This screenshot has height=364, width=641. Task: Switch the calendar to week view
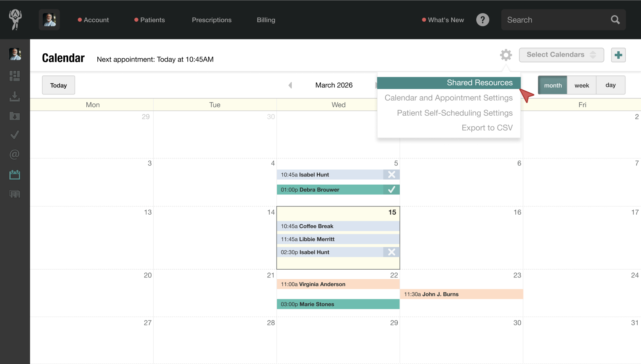581,85
